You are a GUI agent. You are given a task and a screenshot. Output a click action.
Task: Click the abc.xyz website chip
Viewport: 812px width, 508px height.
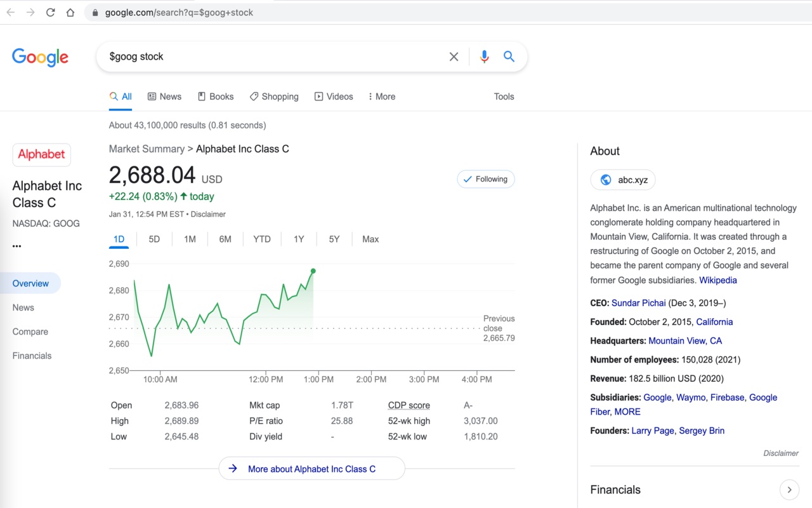coord(623,180)
